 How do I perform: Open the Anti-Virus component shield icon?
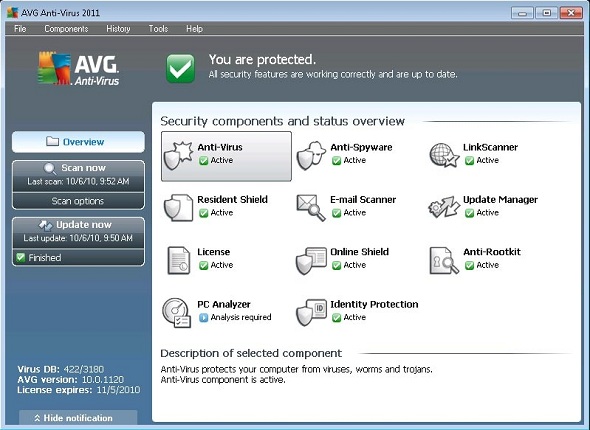pos(179,156)
